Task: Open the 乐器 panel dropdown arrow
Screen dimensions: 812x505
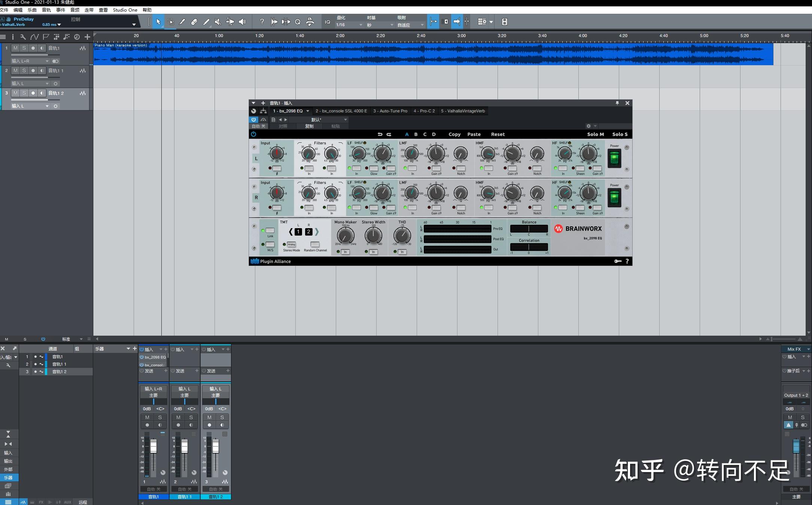Action: (128, 349)
